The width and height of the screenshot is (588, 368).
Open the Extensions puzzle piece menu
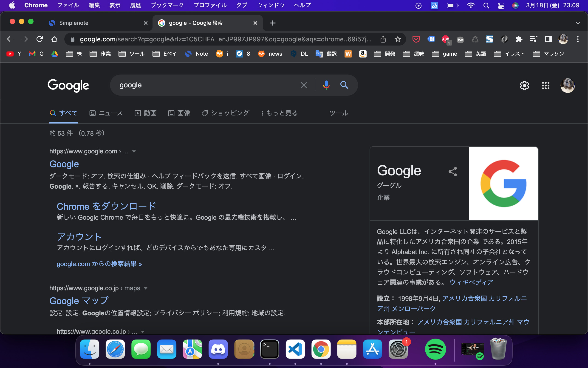[x=519, y=39]
